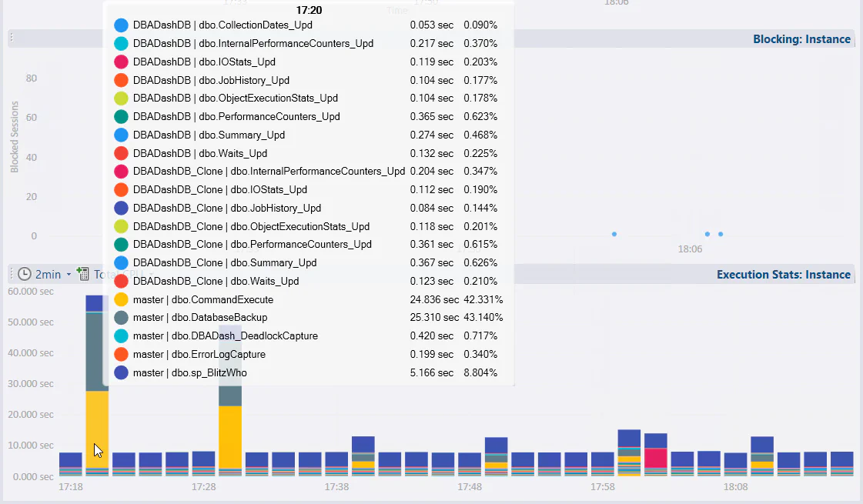Click the 17:28 x-axis label
Viewport: 863px width, 504px height.
204,487
